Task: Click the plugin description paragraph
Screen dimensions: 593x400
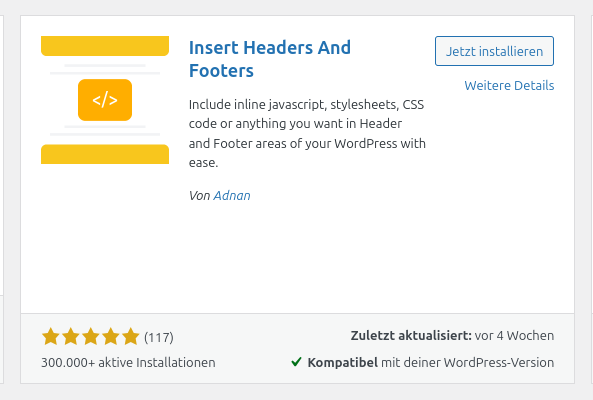Action: (307, 133)
